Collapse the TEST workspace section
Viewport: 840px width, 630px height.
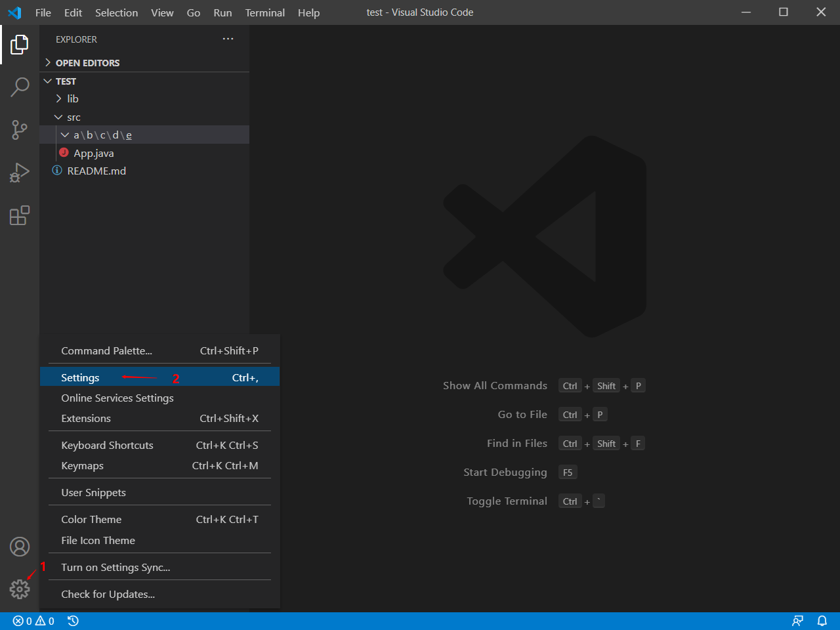(144, 81)
